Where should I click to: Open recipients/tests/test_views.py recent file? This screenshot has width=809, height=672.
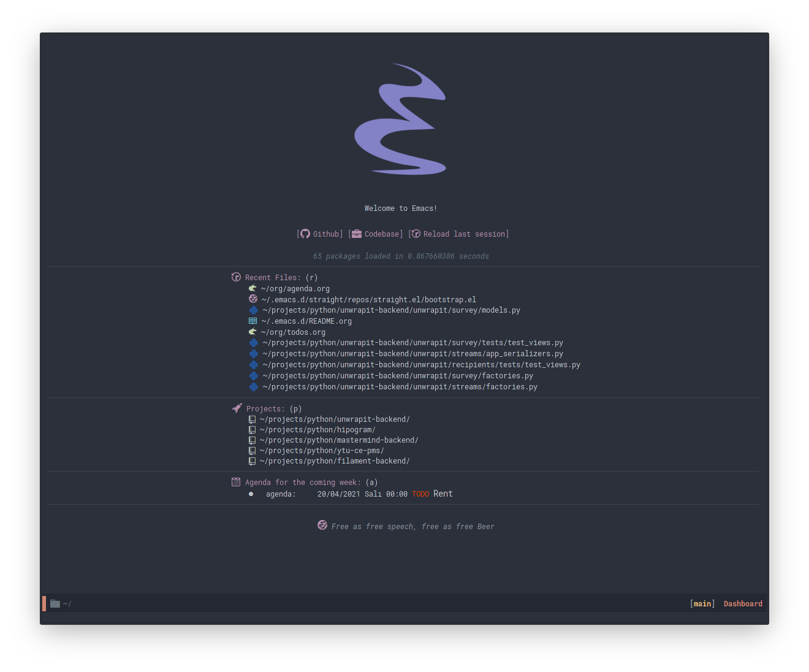point(422,365)
